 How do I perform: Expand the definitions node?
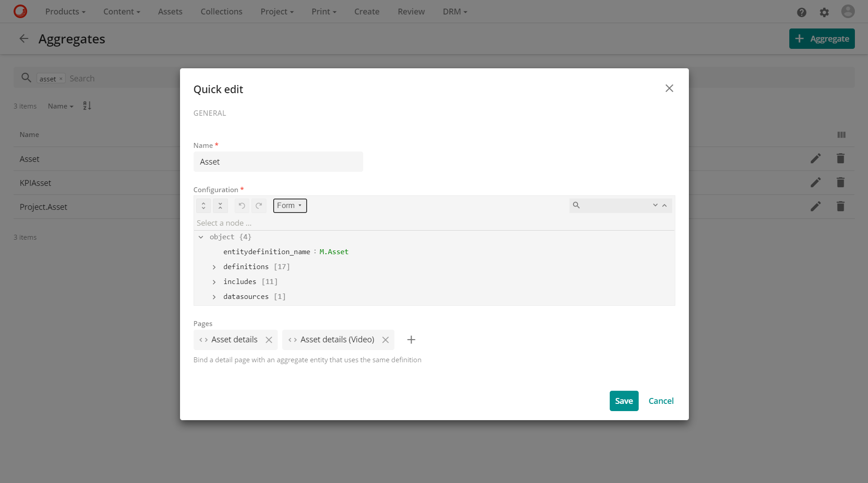[x=214, y=267]
